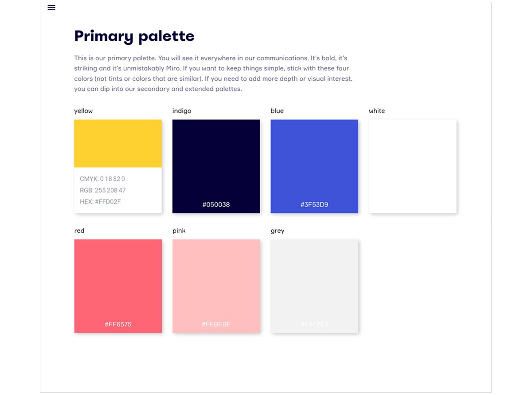Click the #FFBFBF hex label
The image size is (532, 395).
pos(216,325)
